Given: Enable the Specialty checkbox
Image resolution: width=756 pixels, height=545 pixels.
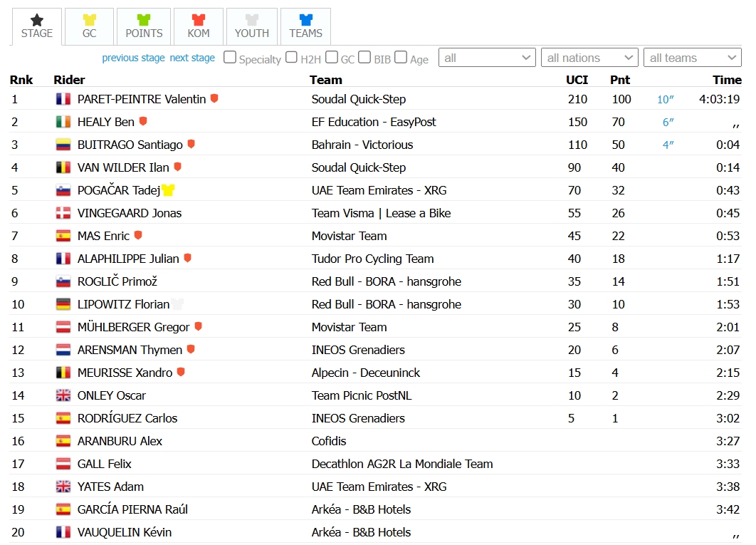Looking at the screenshot, I should click(x=230, y=58).
